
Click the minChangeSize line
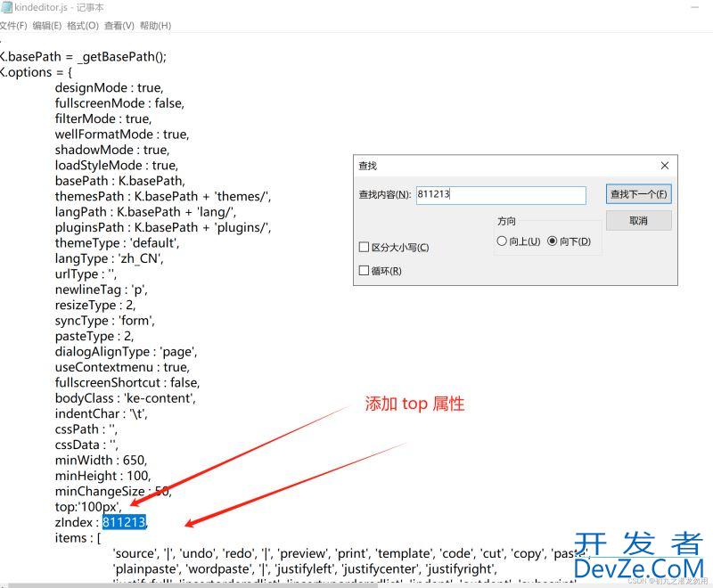[x=113, y=491]
